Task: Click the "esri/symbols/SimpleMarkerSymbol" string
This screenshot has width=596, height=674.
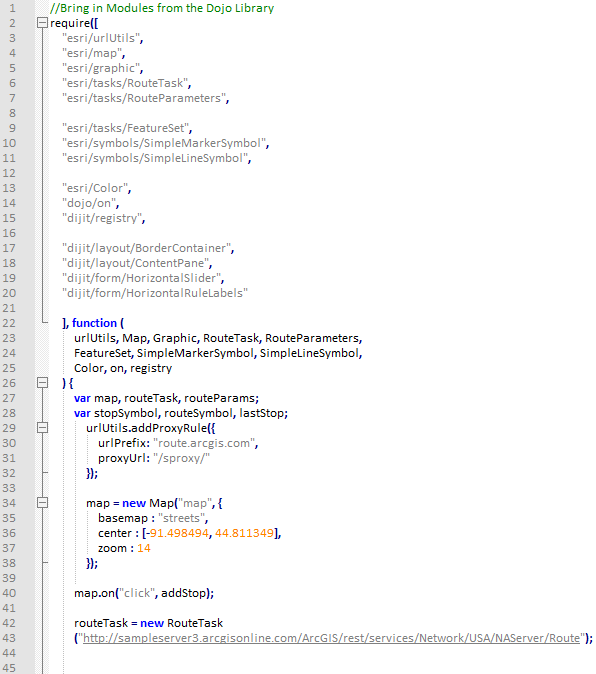Action: pos(164,143)
